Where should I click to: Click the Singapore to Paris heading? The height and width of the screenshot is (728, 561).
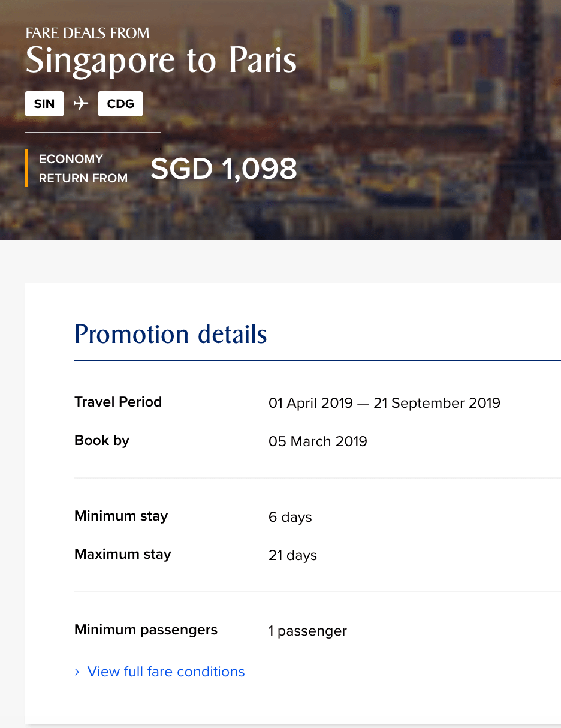click(x=161, y=61)
